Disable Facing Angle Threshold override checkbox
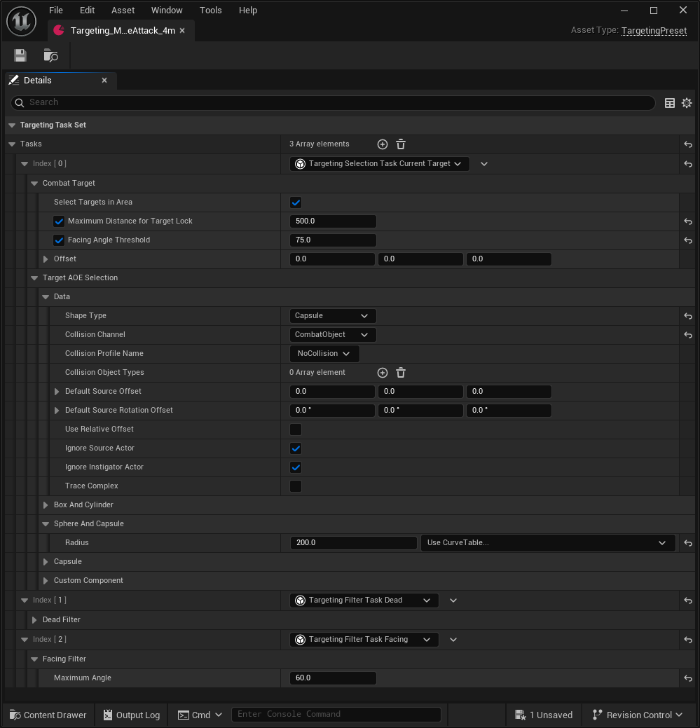 (59, 240)
